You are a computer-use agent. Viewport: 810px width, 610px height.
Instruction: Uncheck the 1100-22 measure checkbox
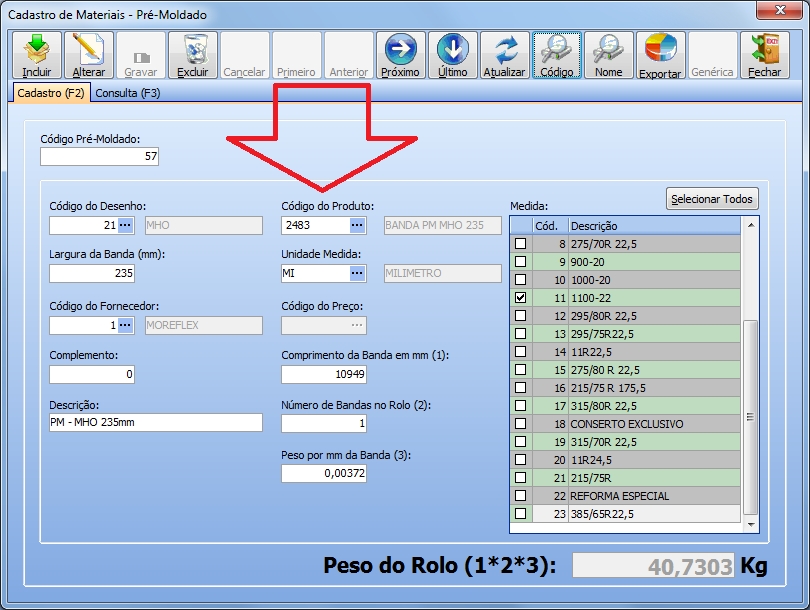tap(519, 298)
